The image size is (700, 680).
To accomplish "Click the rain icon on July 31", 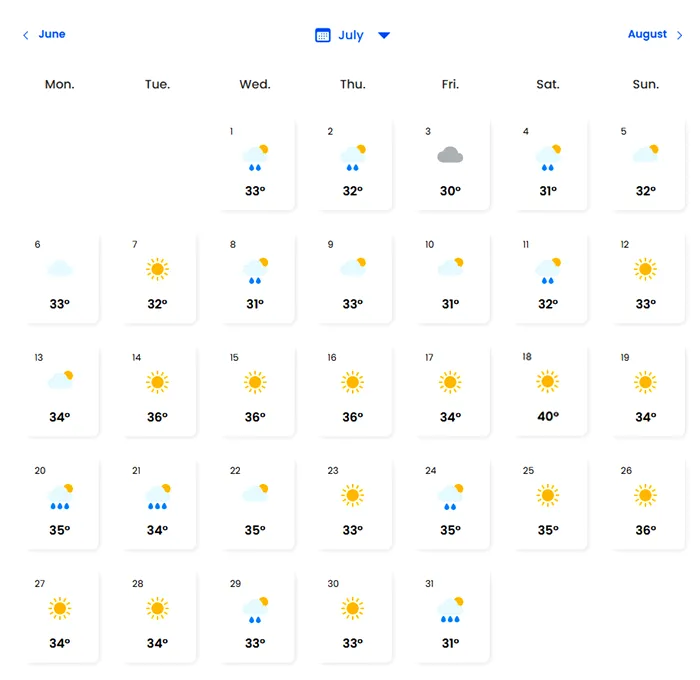I will pos(450,609).
